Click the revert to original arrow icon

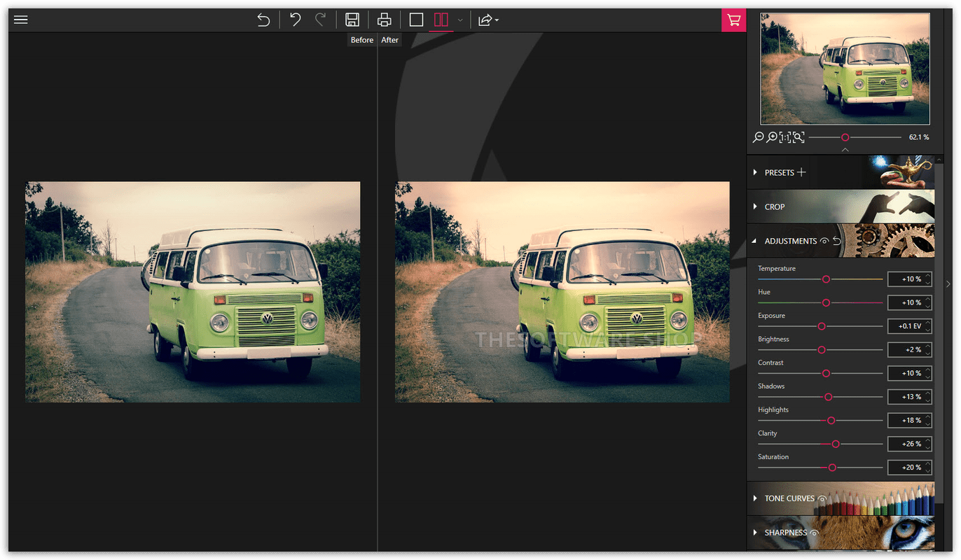pyautogui.click(x=263, y=20)
